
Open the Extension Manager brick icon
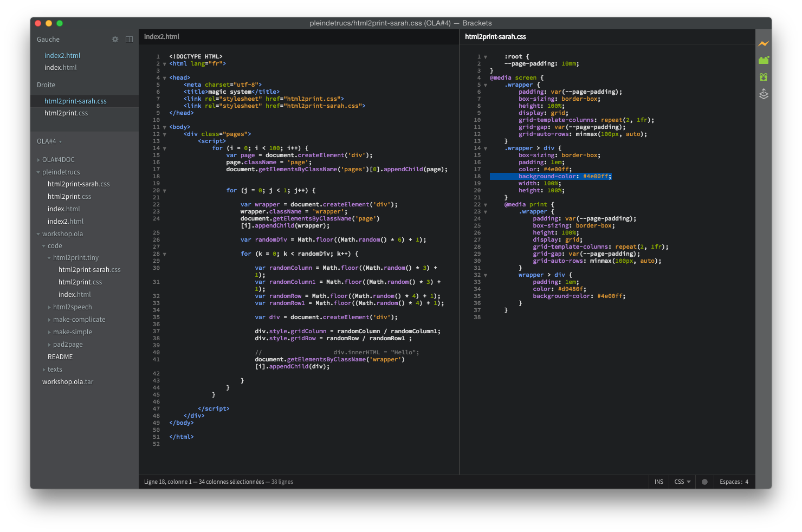coord(764,60)
